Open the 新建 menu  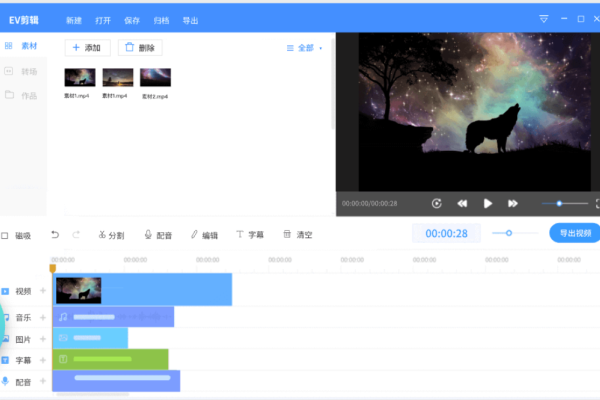point(73,21)
